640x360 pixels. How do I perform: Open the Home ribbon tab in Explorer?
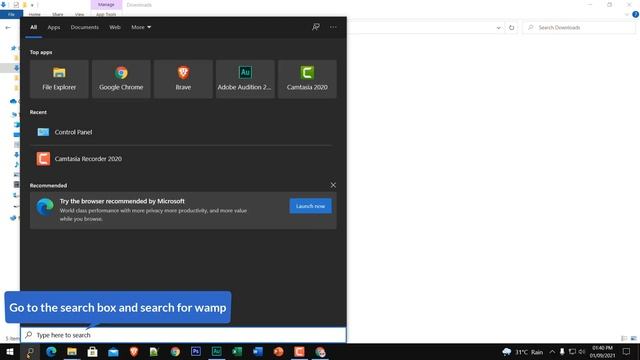[x=35, y=15]
